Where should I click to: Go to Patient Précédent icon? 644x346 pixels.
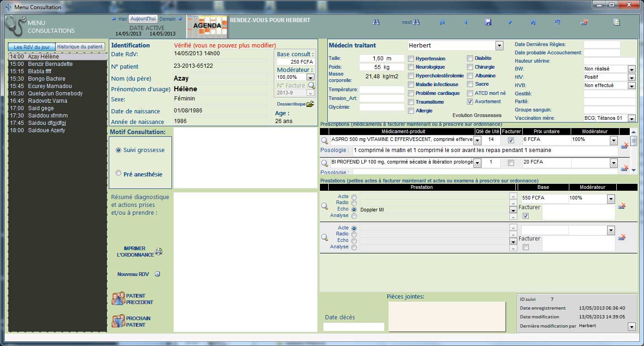point(118,299)
